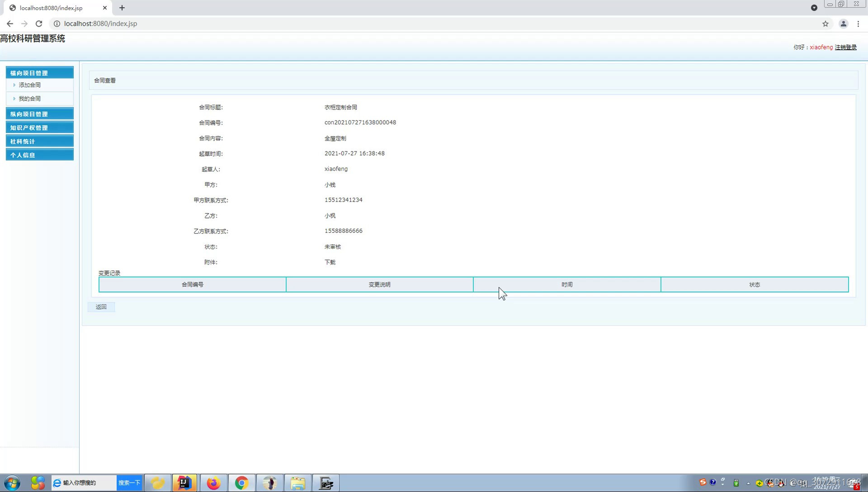The width and height of the screenshot is (868, 492).
Task: Open 我的合同 in the sidebar
Action: pyautogui.click(x=30, y=99)
